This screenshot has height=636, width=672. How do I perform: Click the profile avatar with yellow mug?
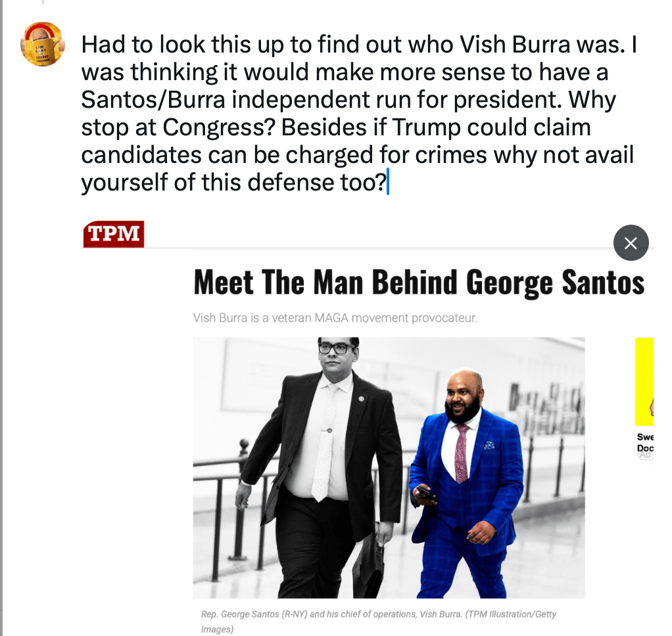pyautogui.click(x=43, y=44)
